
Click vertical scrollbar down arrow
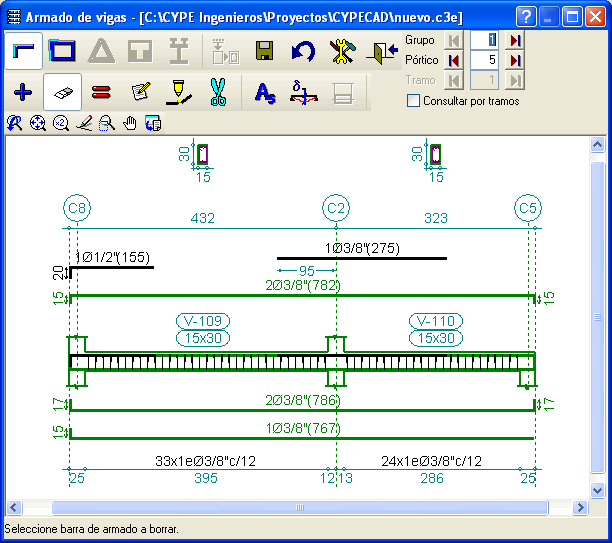tap(597, 490)
